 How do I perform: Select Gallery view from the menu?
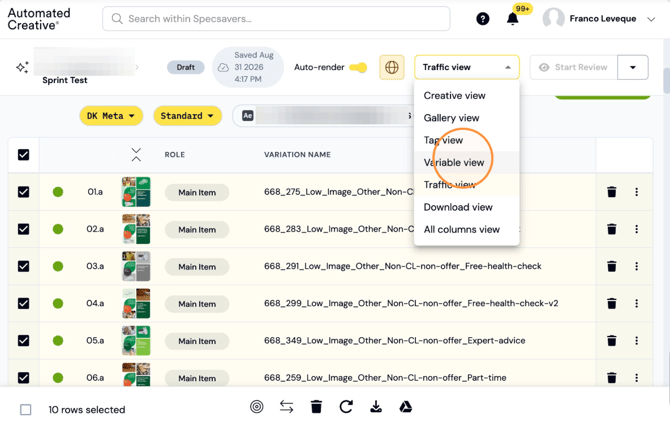[x=467, y=118]
